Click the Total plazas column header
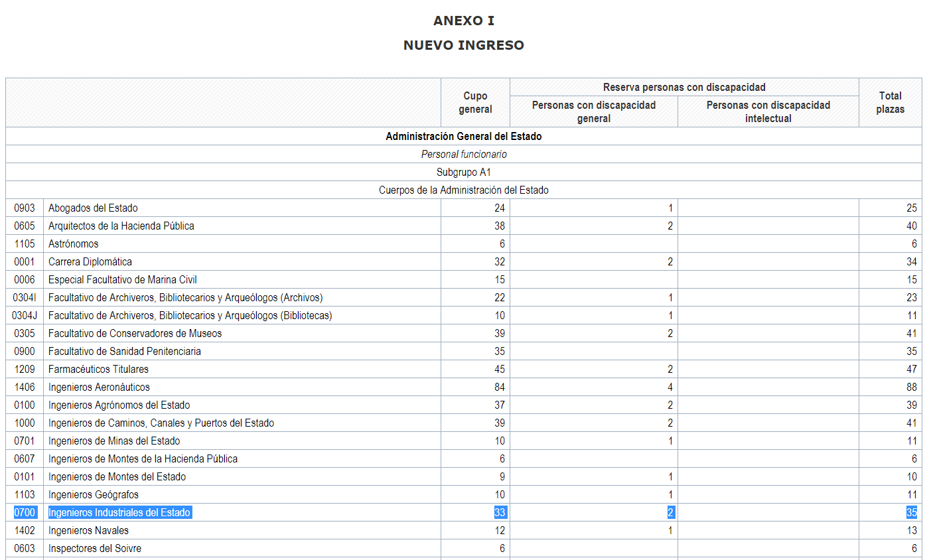Screen dimensions: 931x560 click(x=890, y=103)
